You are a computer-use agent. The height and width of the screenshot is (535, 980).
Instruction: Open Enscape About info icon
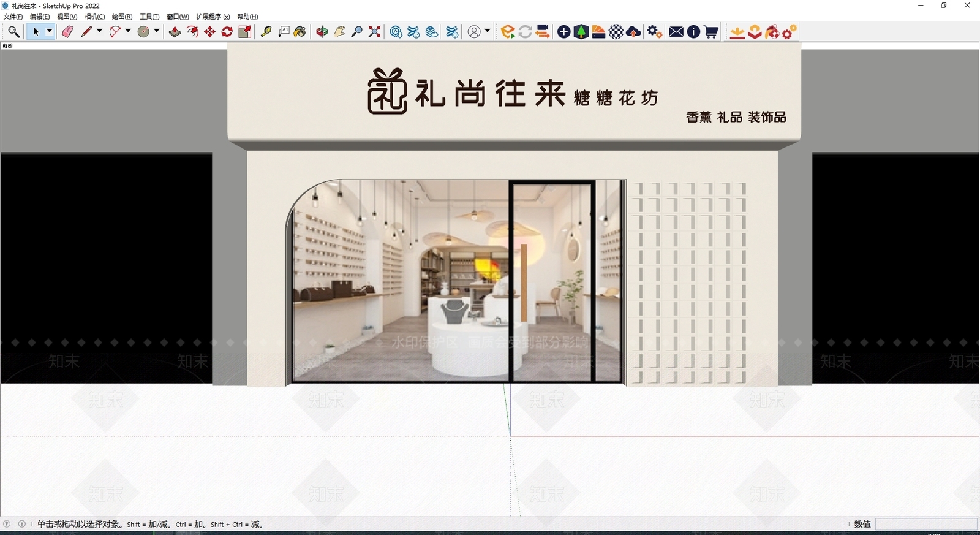point(693,32)
